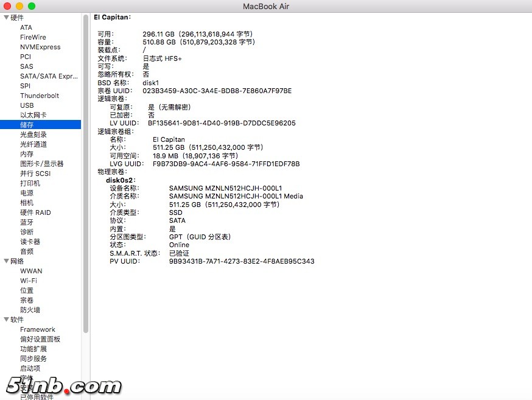The height and width of the screenshot is (400, 532).
Task: Select the highlighted 储存 item
Action: click(x=27, y=125)
